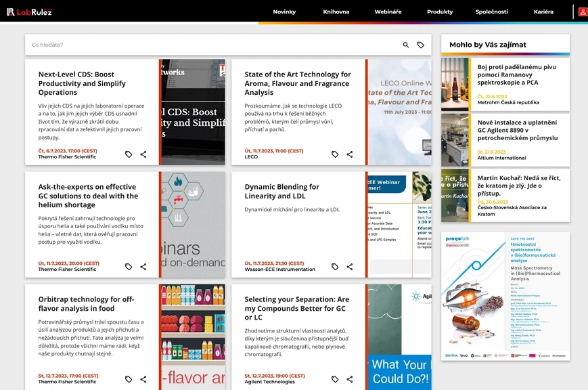Tag icon on Next-Level CDS card
The image size is (588, 390).
click(x=129, y=154)
